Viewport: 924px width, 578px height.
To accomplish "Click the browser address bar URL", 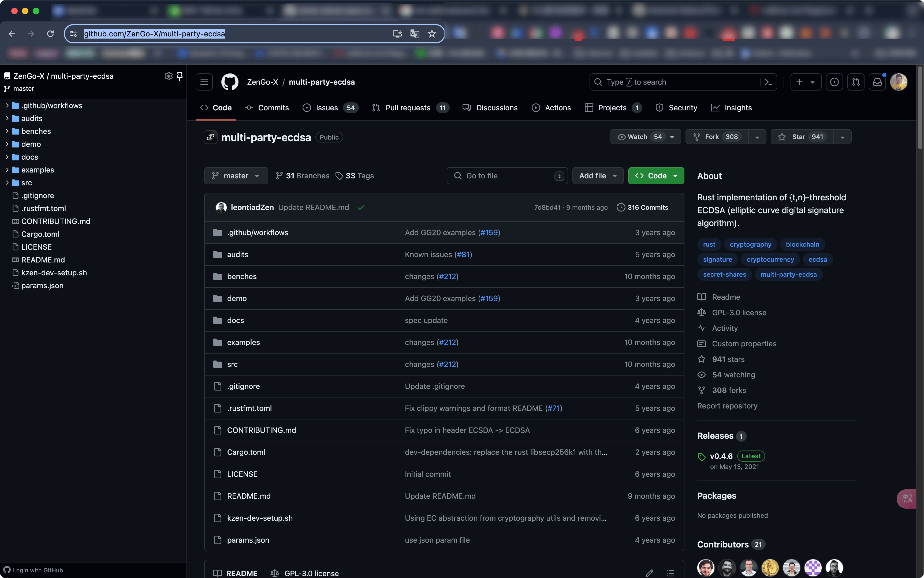I will pos(155,34).
